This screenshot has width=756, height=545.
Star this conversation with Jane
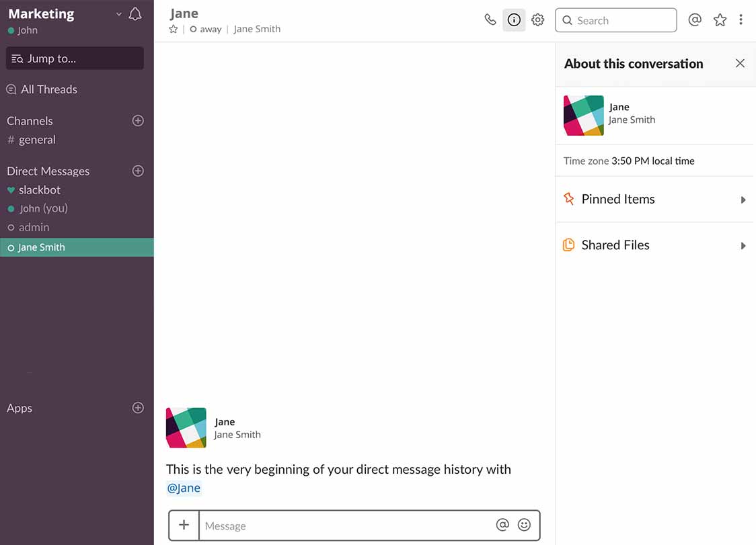pyautogui.click(x=174, y=29)
